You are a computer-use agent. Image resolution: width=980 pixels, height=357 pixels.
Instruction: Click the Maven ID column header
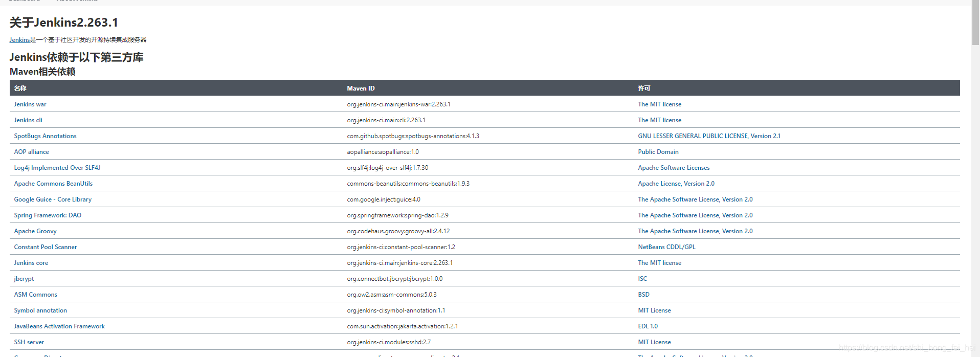tap(361, 88)
